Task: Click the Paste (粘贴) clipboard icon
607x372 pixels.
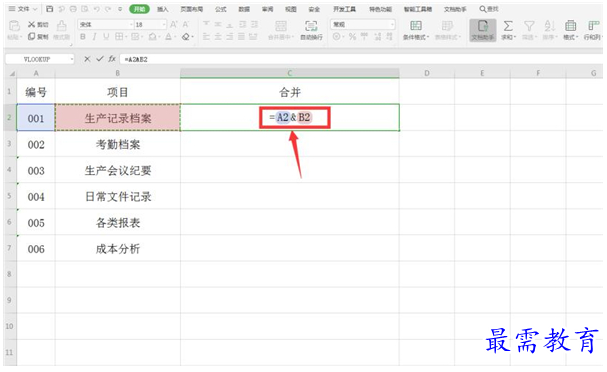Action: (14, 26)
